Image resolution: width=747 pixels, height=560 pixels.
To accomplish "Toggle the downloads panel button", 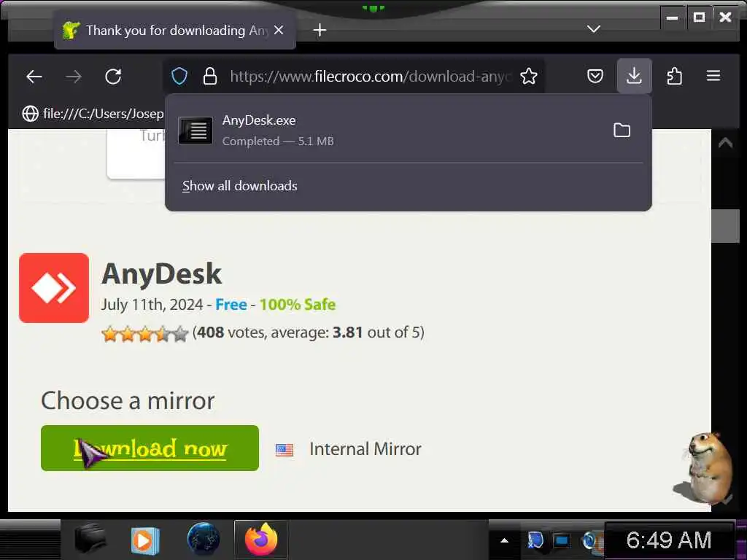I will click(x=634, y=76).
